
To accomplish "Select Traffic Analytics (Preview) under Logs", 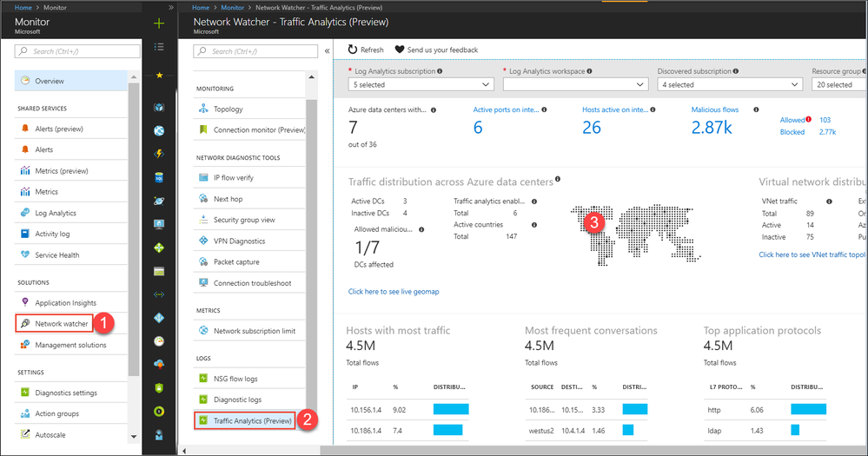I will point(252,420).
